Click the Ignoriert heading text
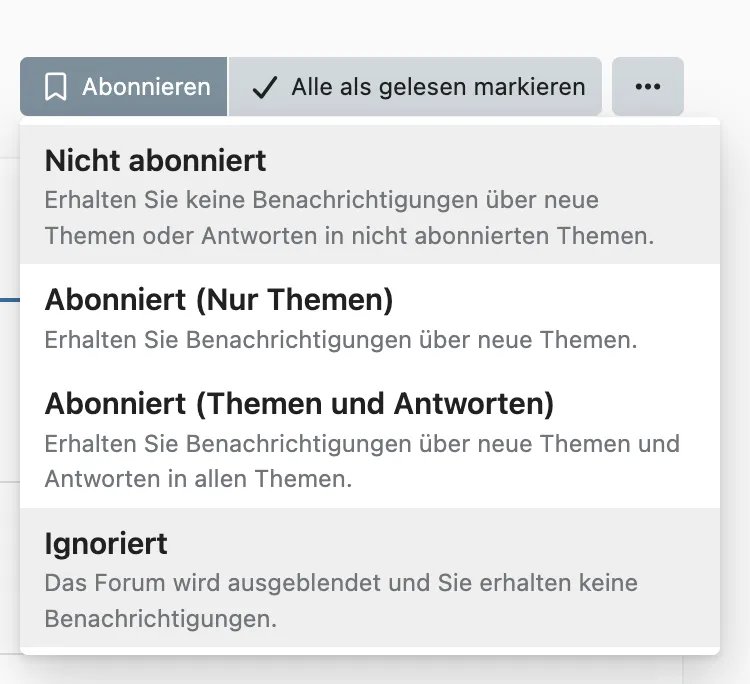Image resolution: width=750 pixels, height=684 pixels. [x=106, y=544]
